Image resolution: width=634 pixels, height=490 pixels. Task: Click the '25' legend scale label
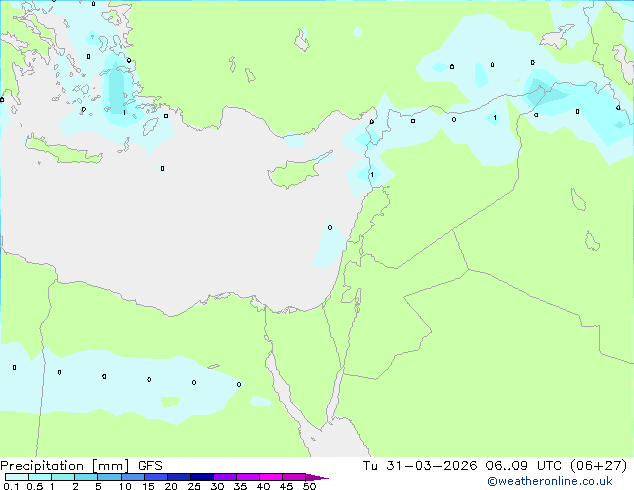[194, 486]
